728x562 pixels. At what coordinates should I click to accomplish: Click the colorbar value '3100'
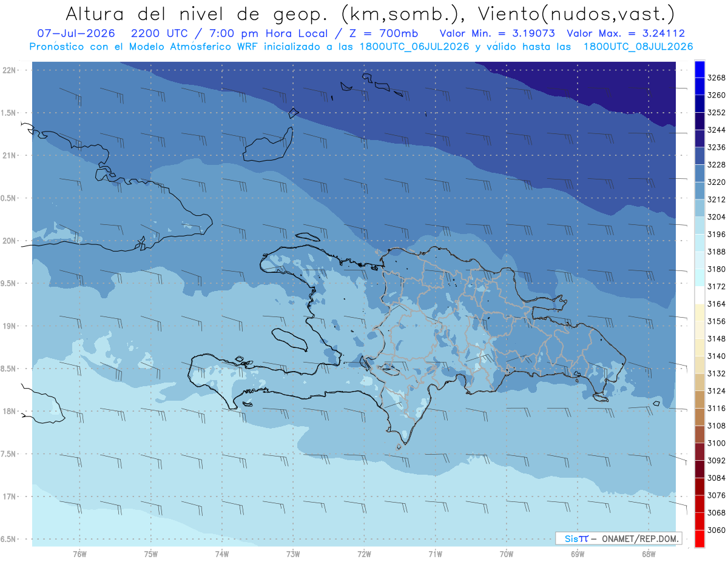click(x=716, y=443)
